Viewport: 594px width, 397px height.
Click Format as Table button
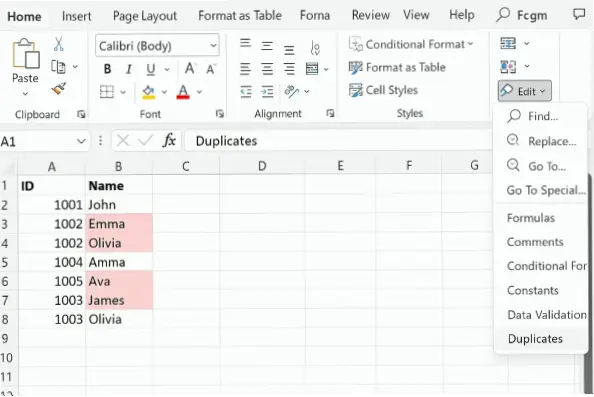click(397, 67)
